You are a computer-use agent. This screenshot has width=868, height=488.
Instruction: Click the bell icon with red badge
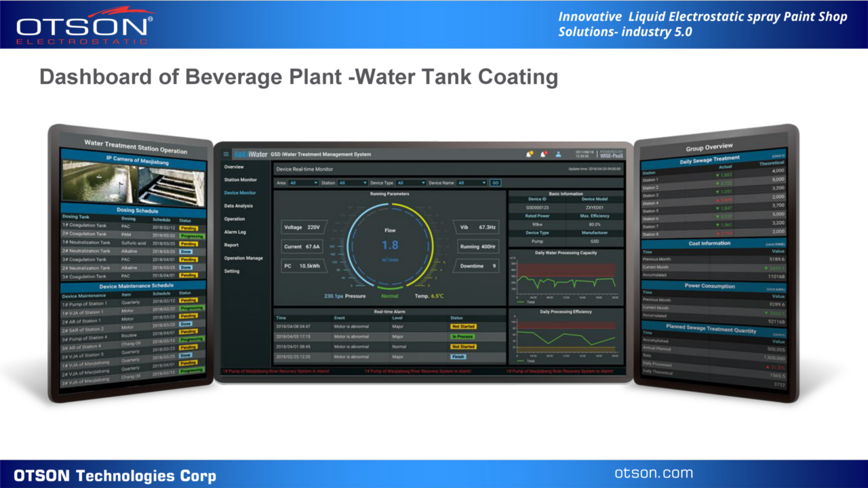544,154
